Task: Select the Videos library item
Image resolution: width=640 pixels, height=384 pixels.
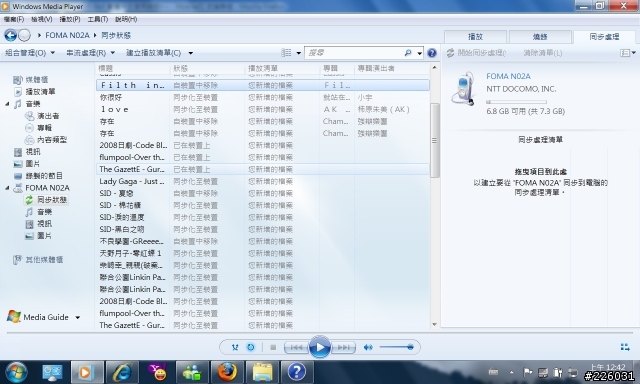Action: tap(27, 152)
